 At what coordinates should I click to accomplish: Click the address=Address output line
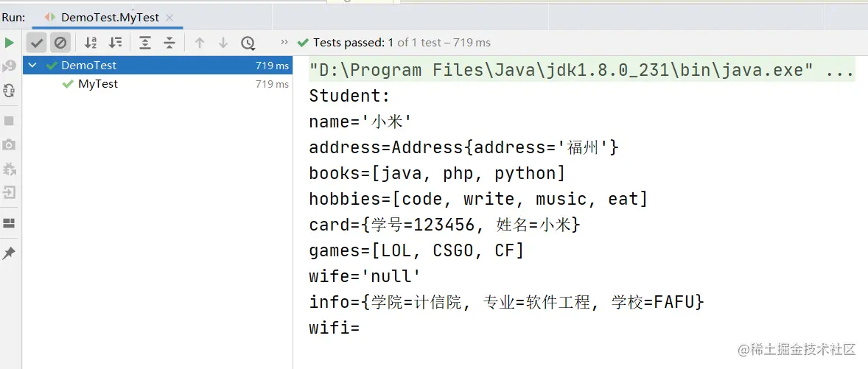pos(464,148)
